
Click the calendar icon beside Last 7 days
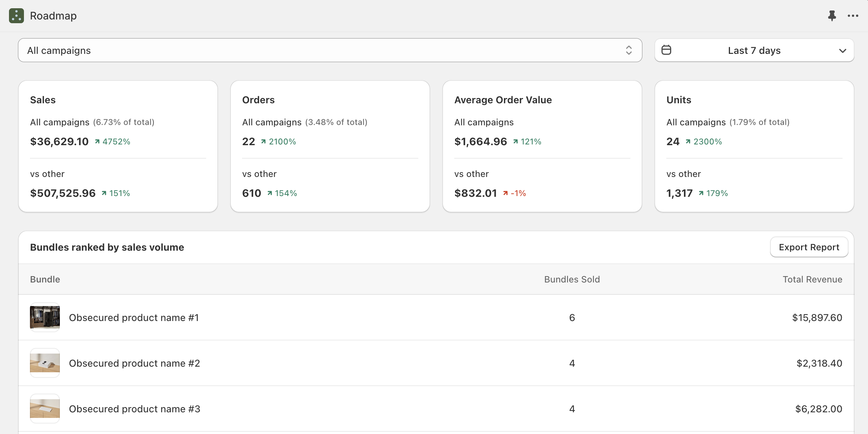click(667, 50)
